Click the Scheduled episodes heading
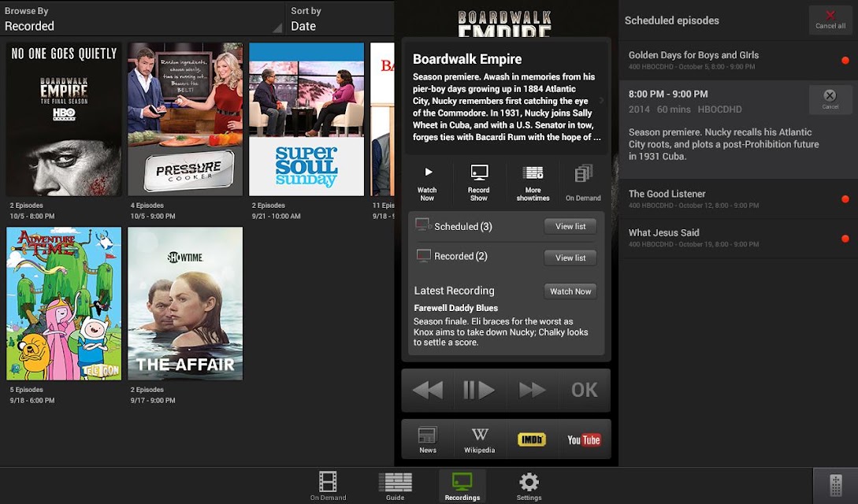Image resolution: width=858 pixels, height=504 pixels. tap(671, 20)
